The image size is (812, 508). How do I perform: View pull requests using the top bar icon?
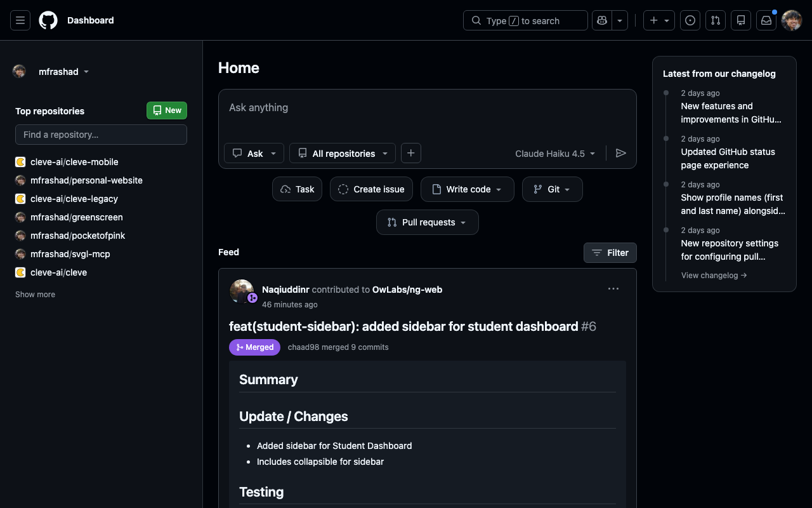[715, 20]
